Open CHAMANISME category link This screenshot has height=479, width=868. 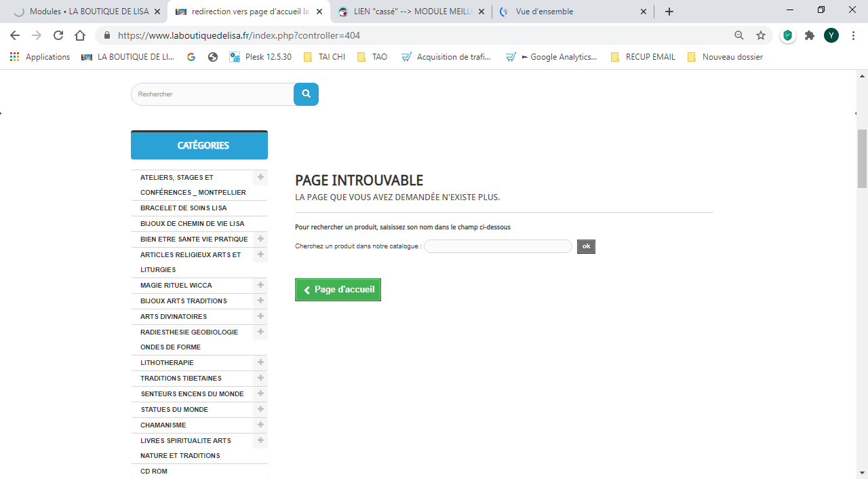(x=163, y=425)
